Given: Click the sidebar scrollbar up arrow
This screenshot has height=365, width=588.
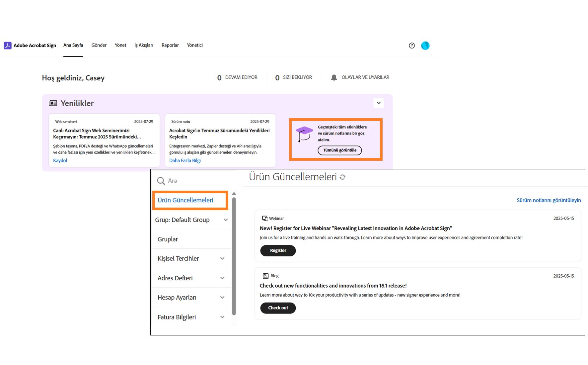Looking at the screenshot, I should click(x=234, y=194).
